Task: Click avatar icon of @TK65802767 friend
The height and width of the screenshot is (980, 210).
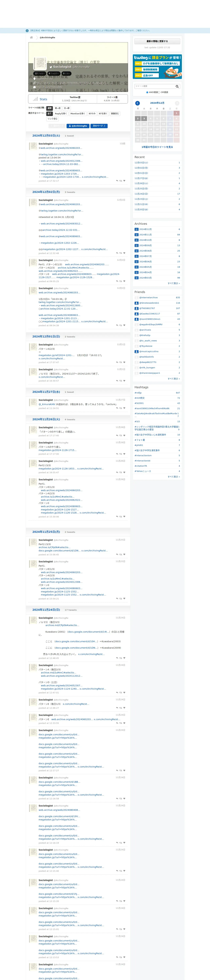Action: (x=136, y=308)
